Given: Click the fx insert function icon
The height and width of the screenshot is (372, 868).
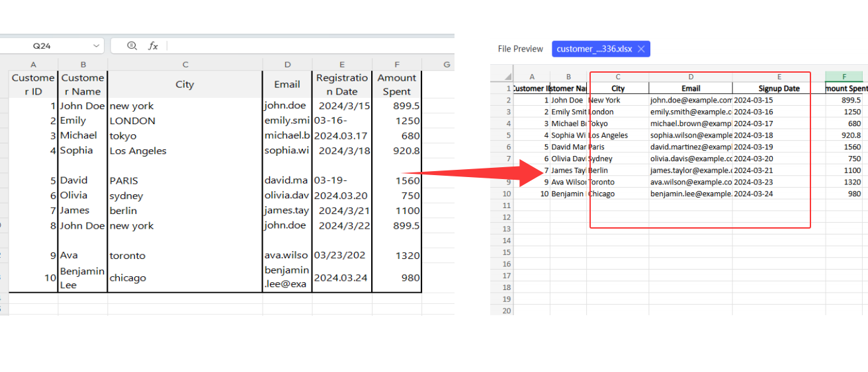Looking at the screenshot, I should [153, 46].
